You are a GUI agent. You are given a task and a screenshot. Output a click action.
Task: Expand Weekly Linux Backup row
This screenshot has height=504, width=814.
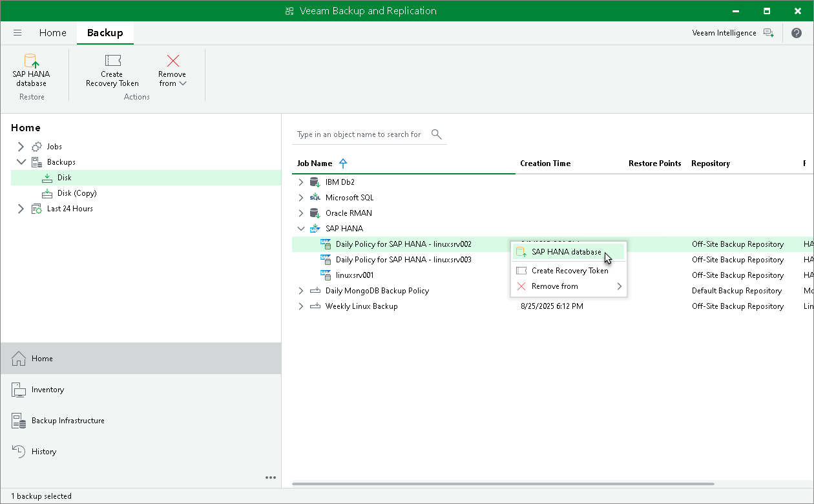[x=300, y=306]
